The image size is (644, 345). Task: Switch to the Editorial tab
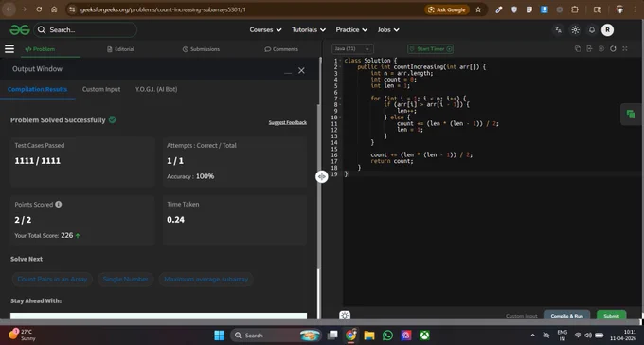(120, 49)
